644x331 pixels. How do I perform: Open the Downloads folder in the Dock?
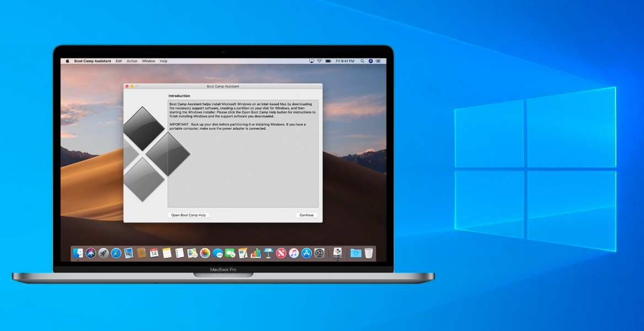pos(356,253)
